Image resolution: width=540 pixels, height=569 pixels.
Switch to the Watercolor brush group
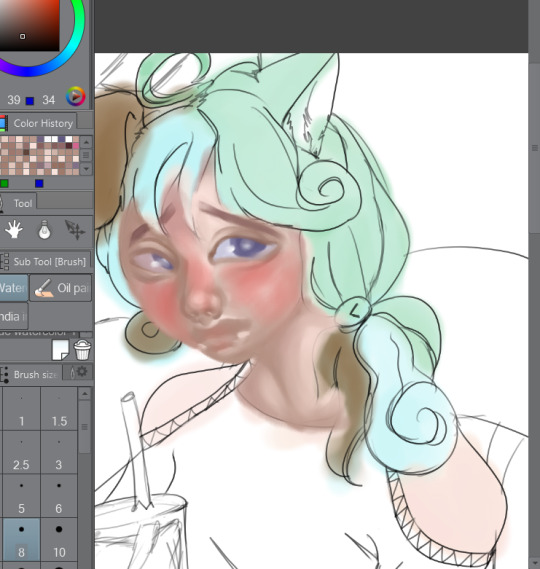(13, 288)
